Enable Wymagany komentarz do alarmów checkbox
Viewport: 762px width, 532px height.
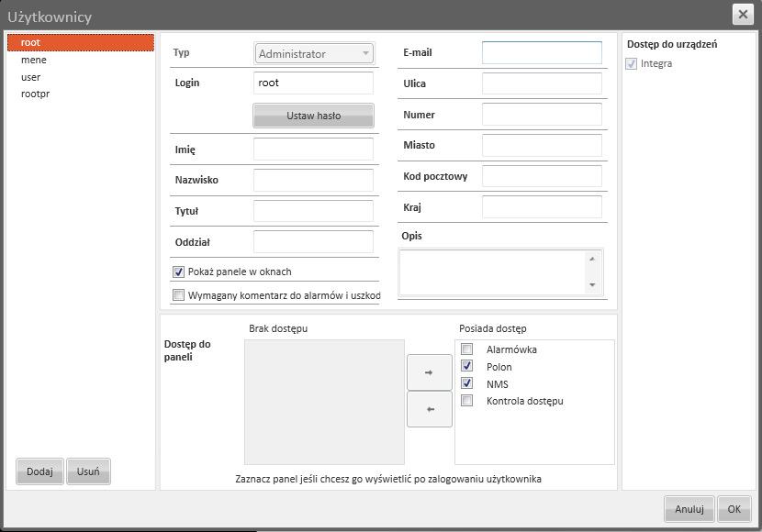178,295
